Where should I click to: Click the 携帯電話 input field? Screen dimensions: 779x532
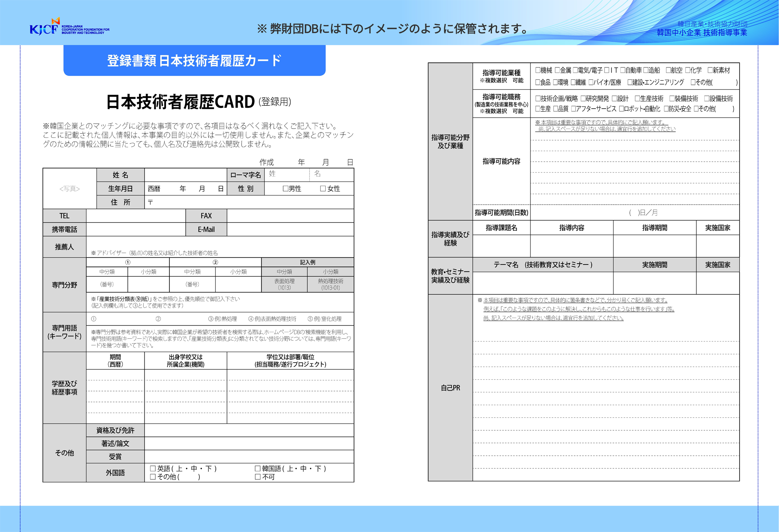136,229
